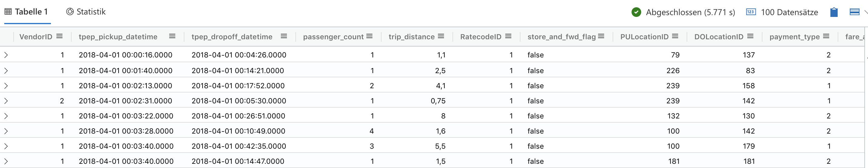The width and height of the screenshot is (868, 168).
Task: Open the tpep_pickup_datetime column menu icon
Action: [x=172, y=36]
